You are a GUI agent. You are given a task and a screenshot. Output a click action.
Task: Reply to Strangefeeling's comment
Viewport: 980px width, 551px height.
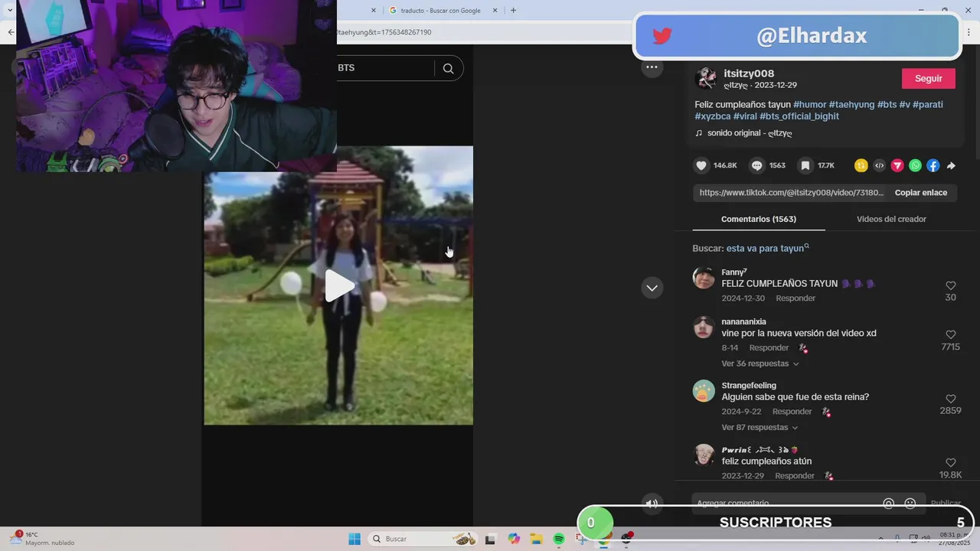point(792,412)
